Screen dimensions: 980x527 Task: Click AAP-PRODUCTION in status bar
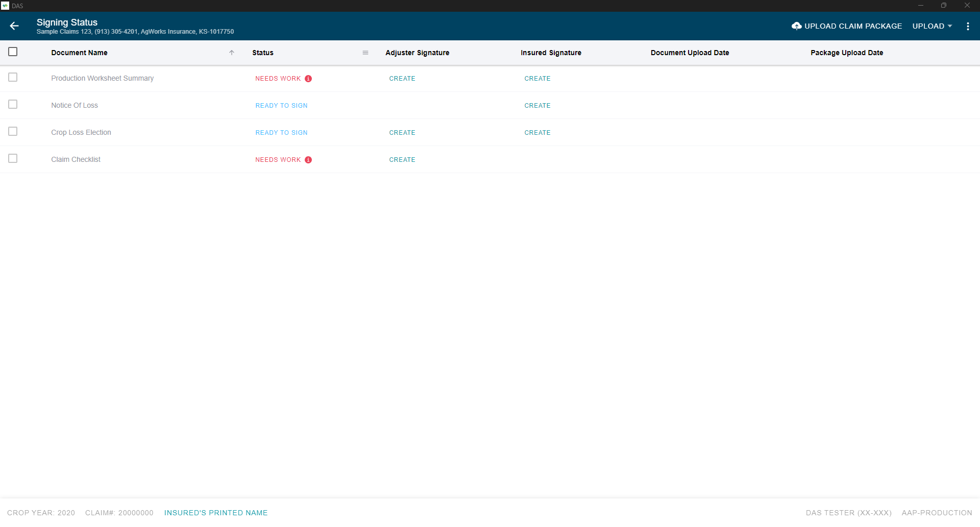coord(937,513)
